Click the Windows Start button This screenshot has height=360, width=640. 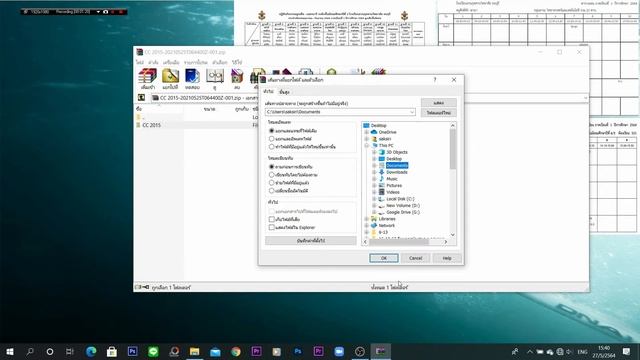(x=10, y=351)
